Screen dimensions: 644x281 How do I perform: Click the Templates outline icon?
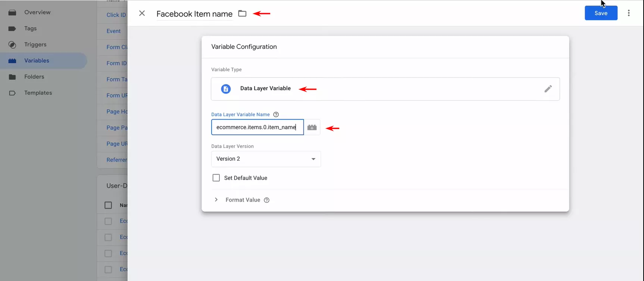[x=12, y=93]
